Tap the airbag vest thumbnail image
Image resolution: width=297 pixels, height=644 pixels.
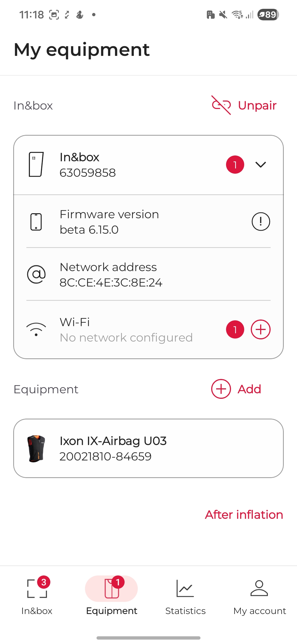(36, 449)
